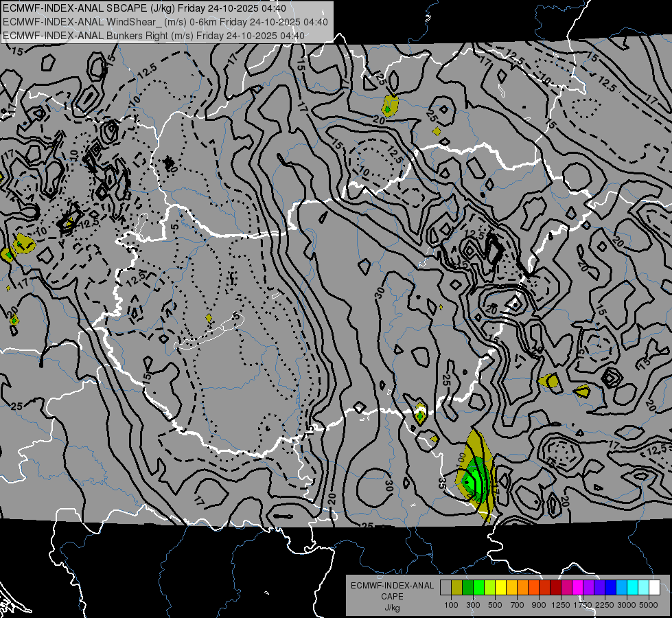Screen dimensions: 672x618
Task: Click the legend value 5000
Action: pyautogui.click(x=649, y=605)
